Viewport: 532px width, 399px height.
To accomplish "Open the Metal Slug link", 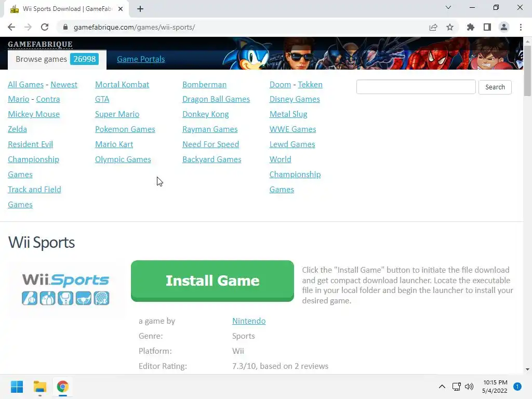I will pos(288,114).
